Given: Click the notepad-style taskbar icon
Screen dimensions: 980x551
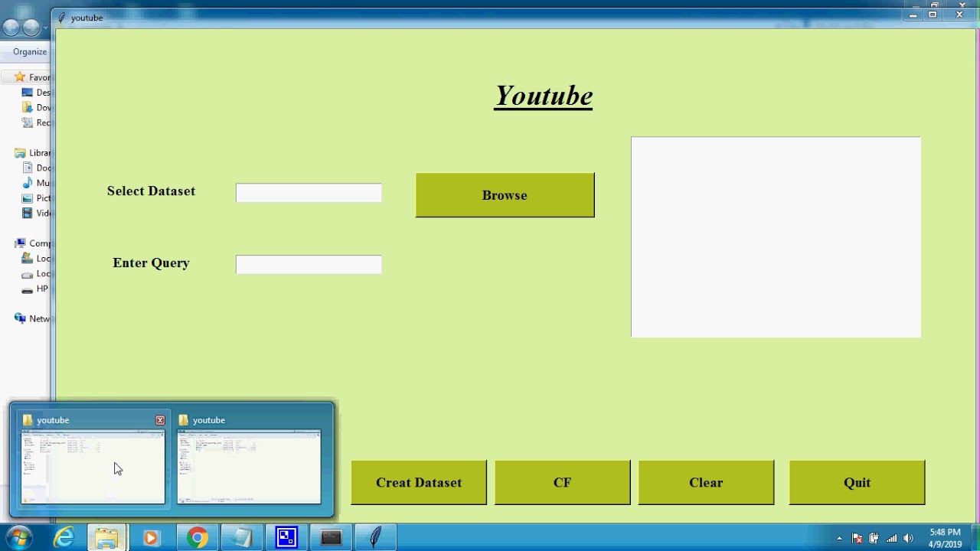Looking at the screenshot, I should pos(242,538).
